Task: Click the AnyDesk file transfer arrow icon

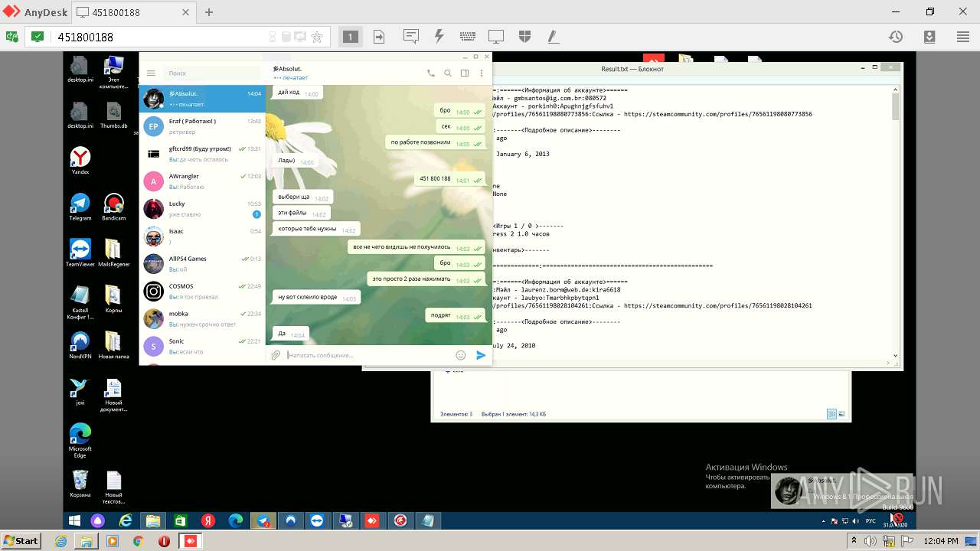Action: [379, 36]
